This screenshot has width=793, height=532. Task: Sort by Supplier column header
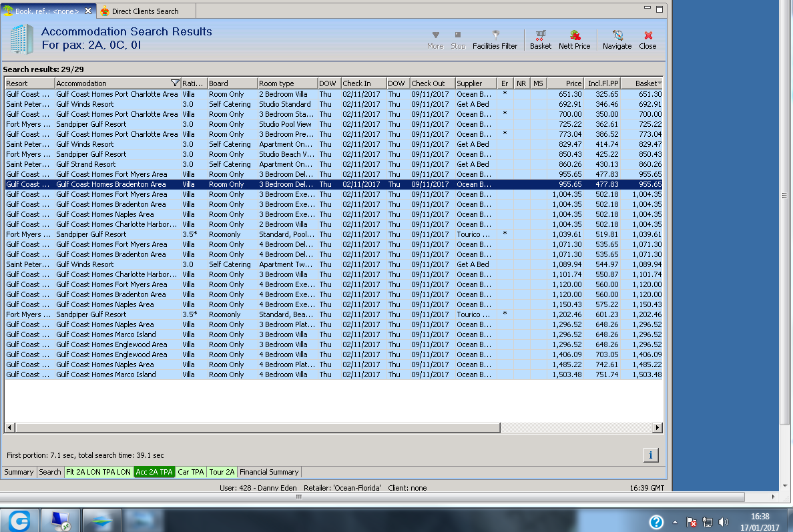click(476, 83)
